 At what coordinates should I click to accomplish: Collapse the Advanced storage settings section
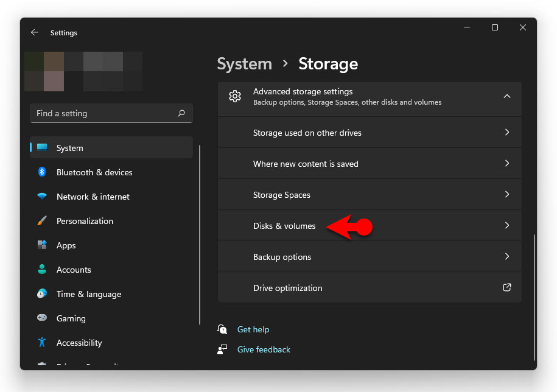pyautogui.click(x=506, y=97)
